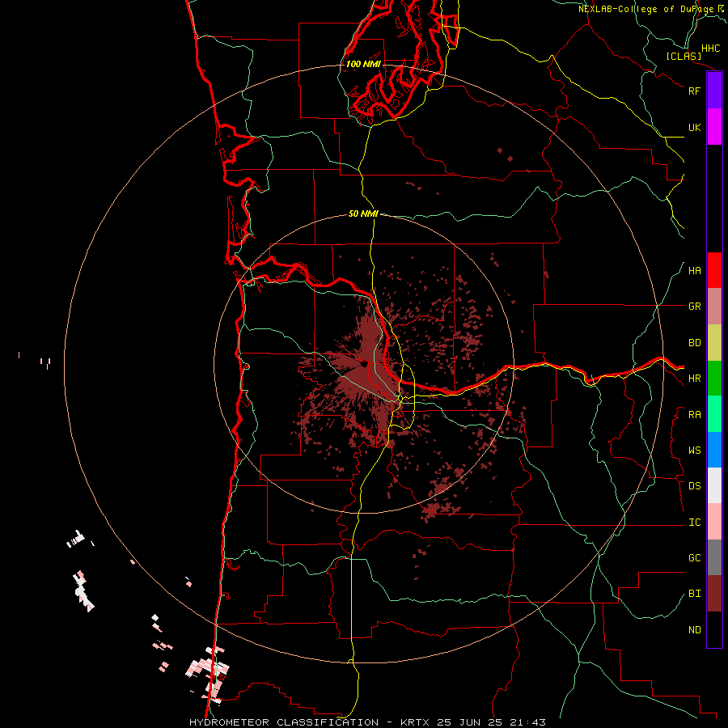This screenshot has height=728, width=728.
Task: Click the UK magenta legend swatch
Action: click(x=714, y=127)
